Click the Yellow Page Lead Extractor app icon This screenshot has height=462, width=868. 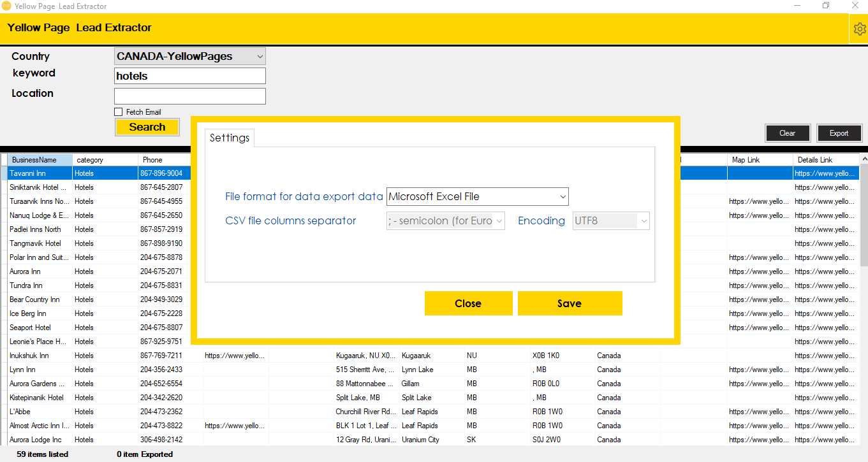(x=7, y=6)
